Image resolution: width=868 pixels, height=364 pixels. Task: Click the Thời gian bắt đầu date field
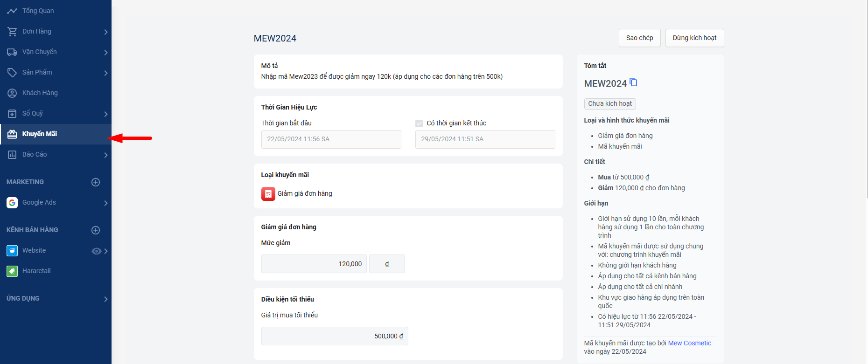pyautogui.click(x=331, y=139)
